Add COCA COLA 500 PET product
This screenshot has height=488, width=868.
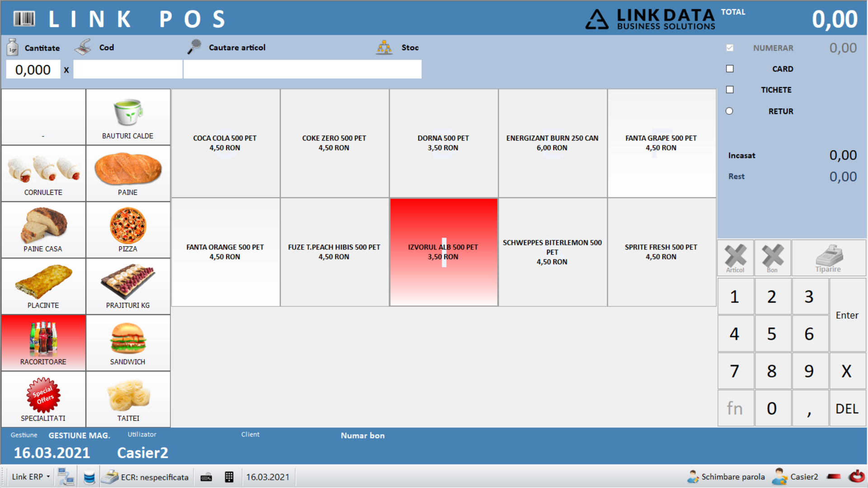point(225,143)
